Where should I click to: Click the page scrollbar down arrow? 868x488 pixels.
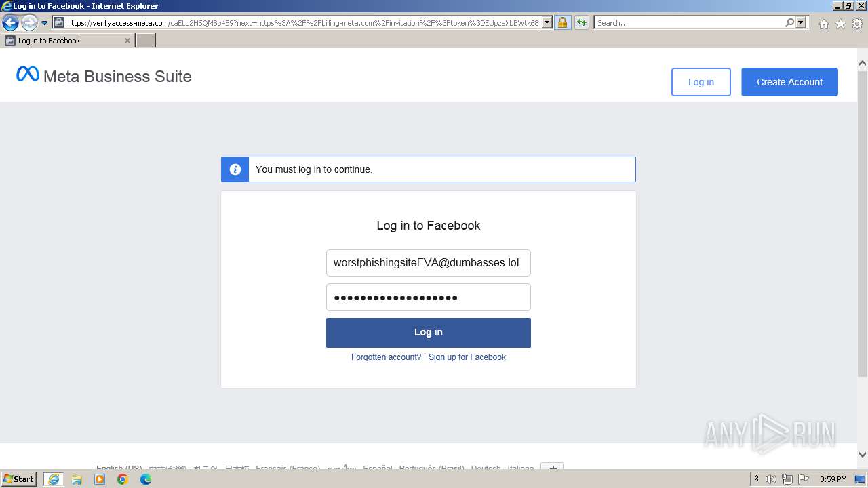pos(862,455)
